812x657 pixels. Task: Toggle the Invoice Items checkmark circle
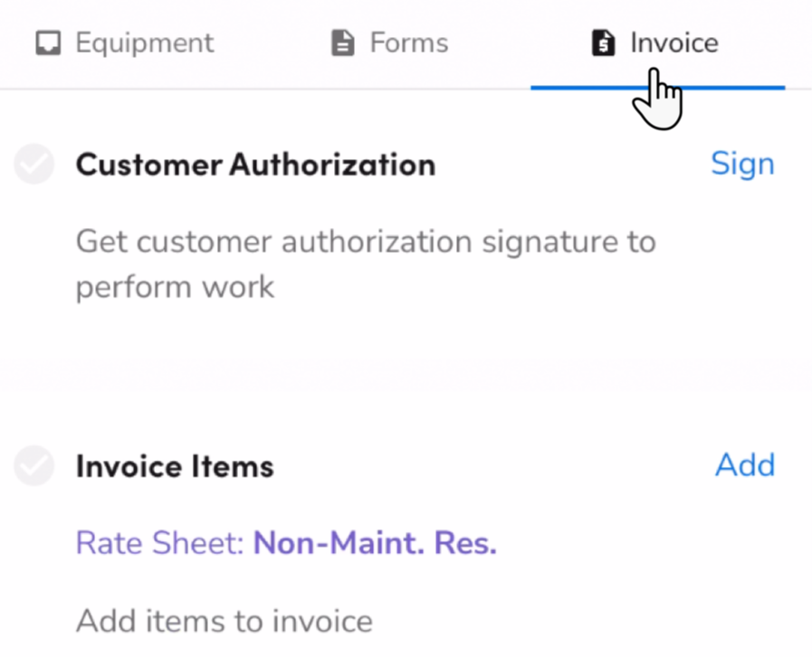point(34,465)
